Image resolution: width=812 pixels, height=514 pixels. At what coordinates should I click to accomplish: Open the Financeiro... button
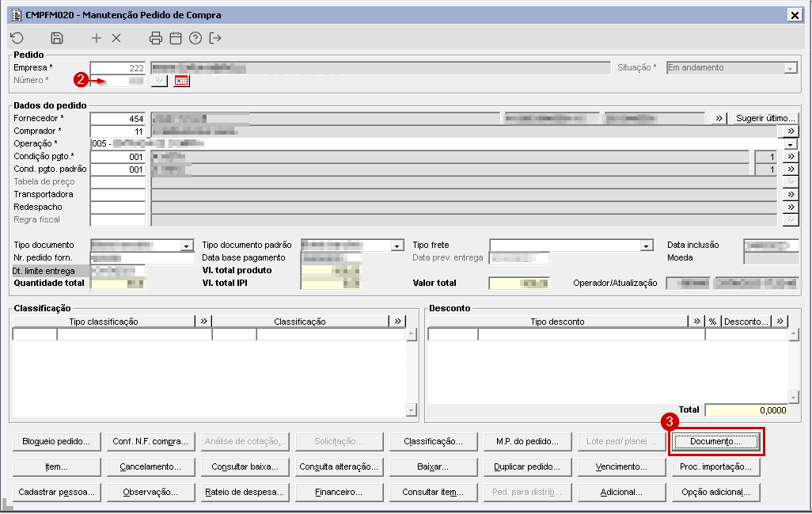click(339, 493)
